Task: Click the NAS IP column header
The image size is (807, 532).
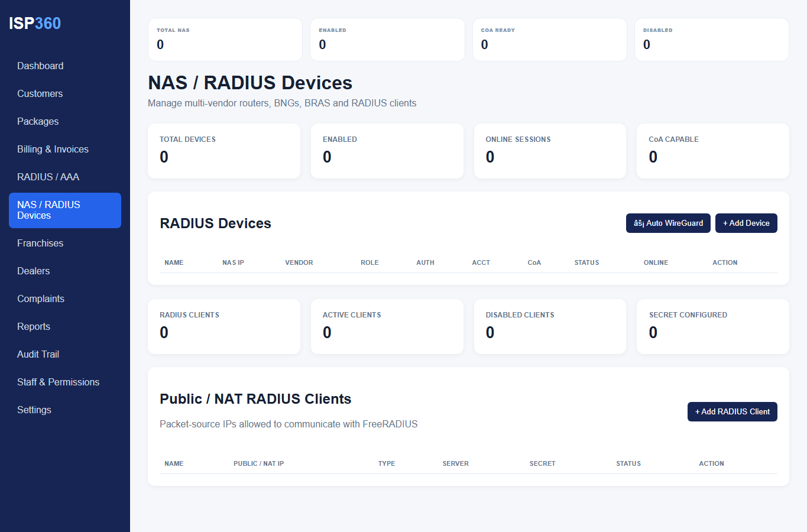Action: click(x=233, y=262)
